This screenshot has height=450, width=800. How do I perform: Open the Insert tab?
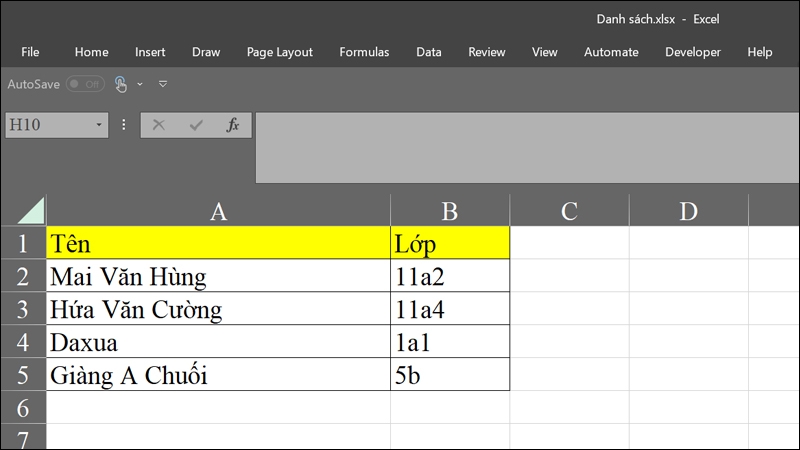150,52
